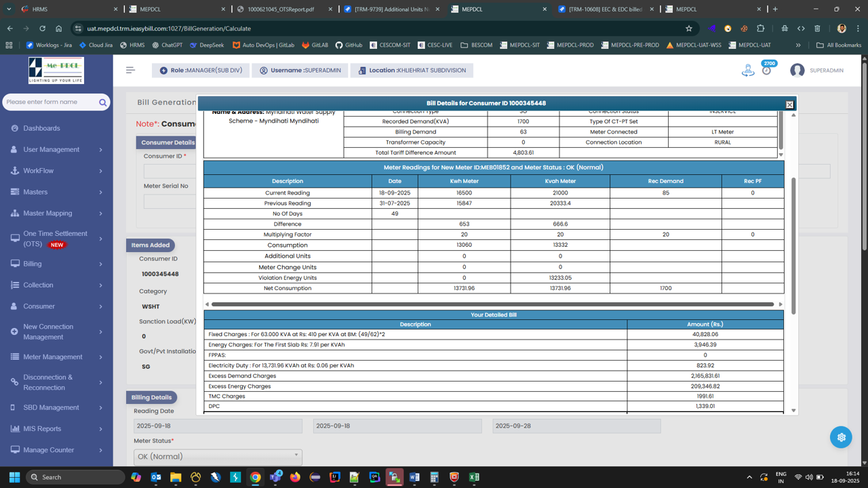Image resolution: width=868 pixels, height=488 pixels.
Task: Open Dashboards from the sidebar
Action: click(x=41, y=128)
